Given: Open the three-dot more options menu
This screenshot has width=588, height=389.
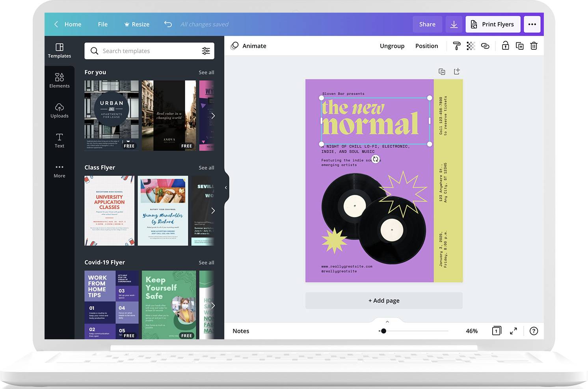Looking at the screenshot, I should pos(532,24).
